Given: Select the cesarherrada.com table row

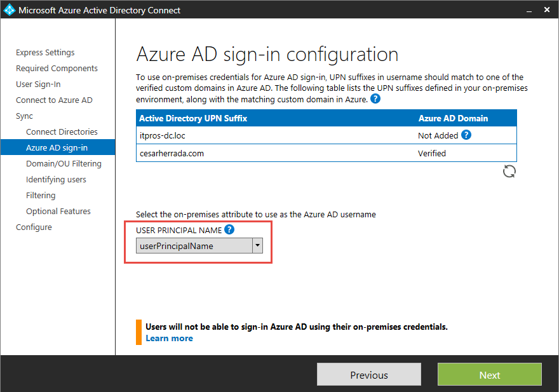Looking at the screenshot, I should click(x=326, y=153).
